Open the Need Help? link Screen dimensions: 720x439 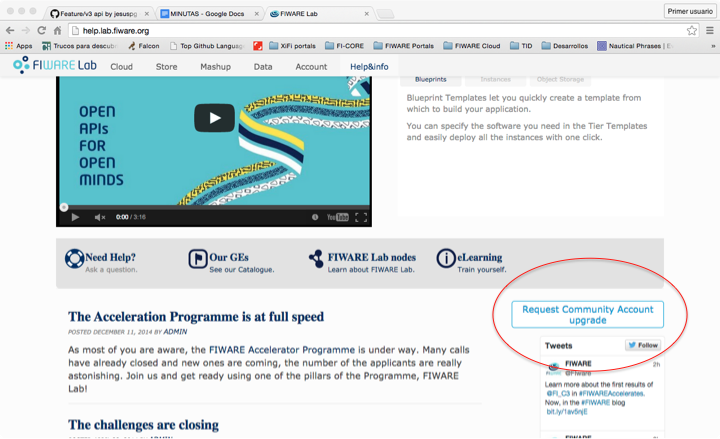click(110, 257)
